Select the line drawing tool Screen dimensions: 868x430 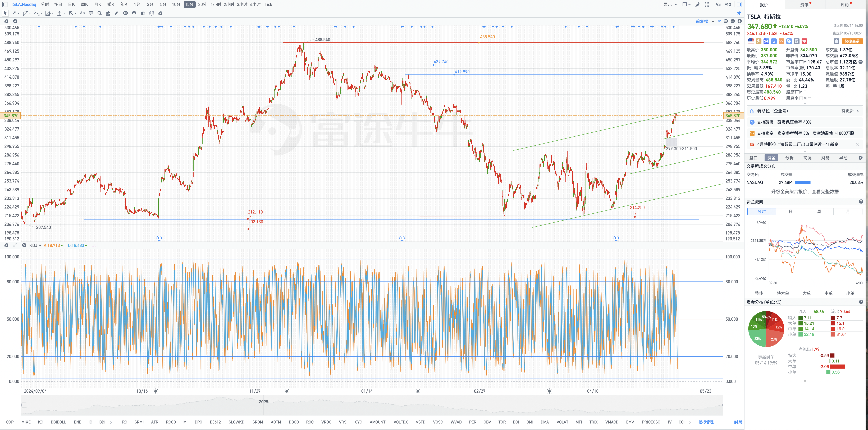pyautogui.click(x=13, y=13)
